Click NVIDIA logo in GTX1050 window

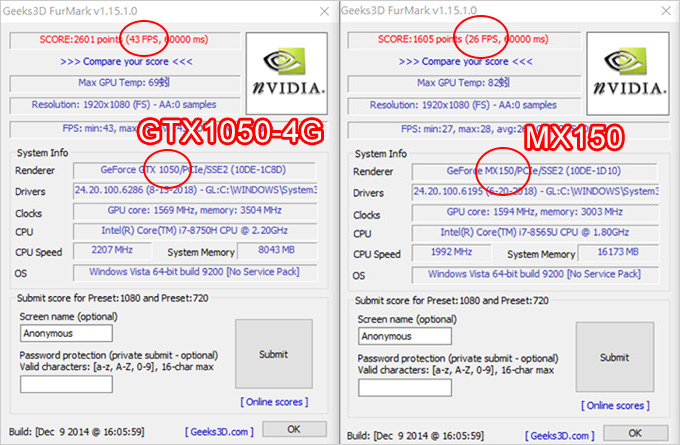click(287, 73)
